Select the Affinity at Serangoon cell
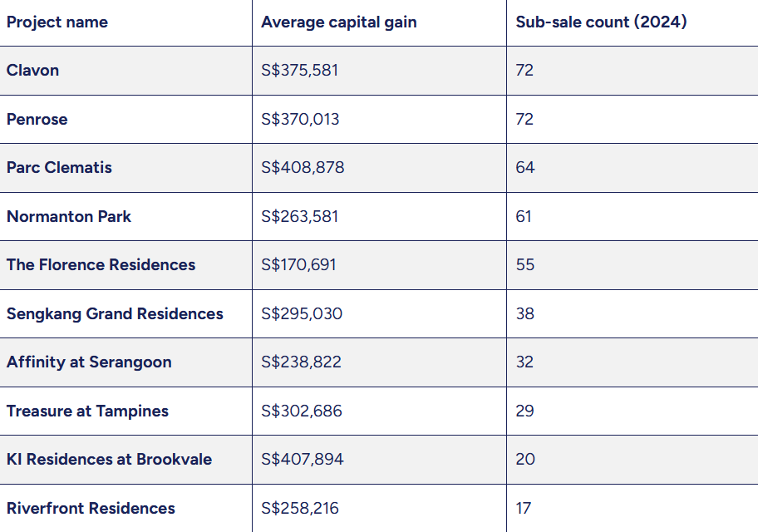This screenshot has width=758, height=532. [x=89, y=362]
